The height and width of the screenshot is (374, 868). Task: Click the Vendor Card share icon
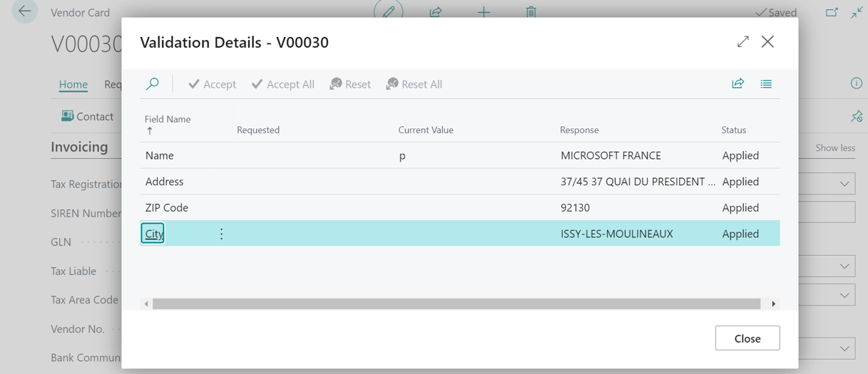pyautogui.click(x=436, y=11)
